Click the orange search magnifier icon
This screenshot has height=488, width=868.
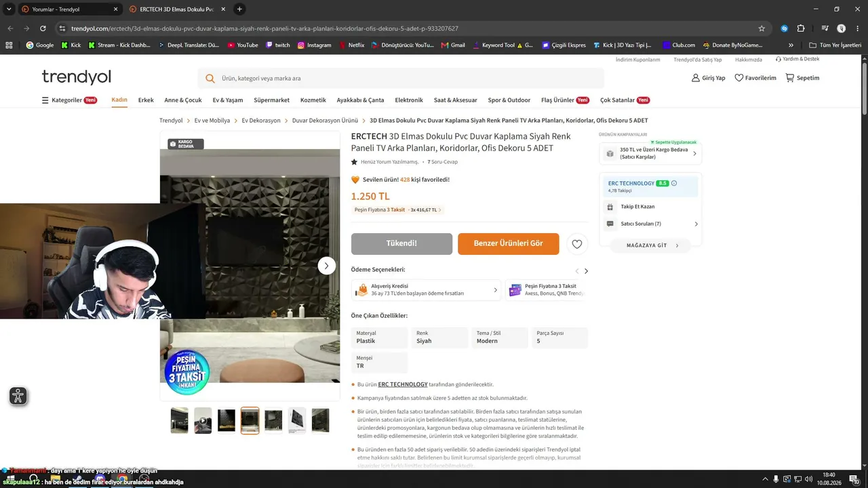pos(210,79)
